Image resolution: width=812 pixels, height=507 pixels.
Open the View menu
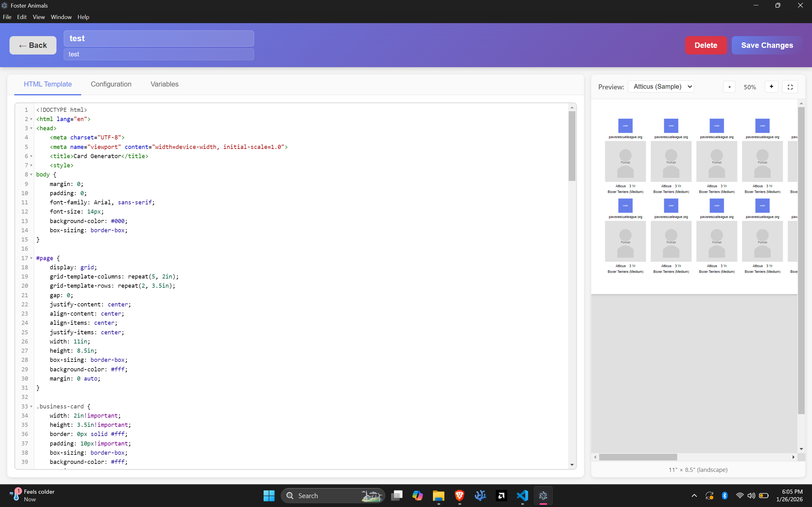click(39, 17)
